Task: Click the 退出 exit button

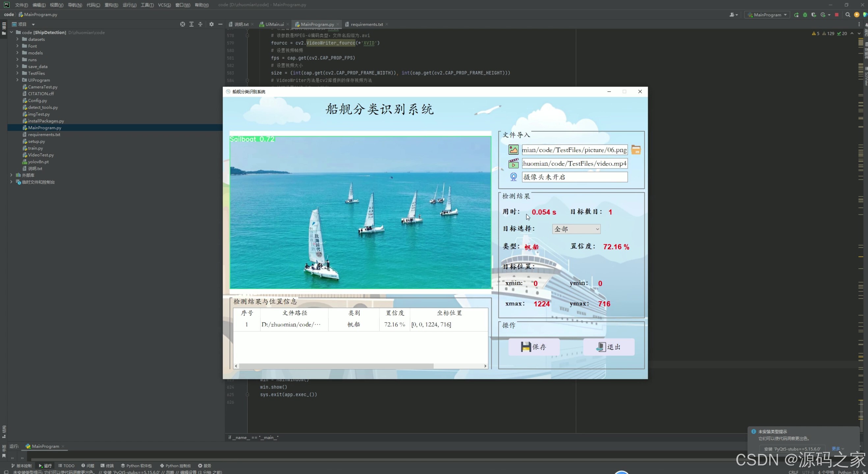Action: coord(609,347)
